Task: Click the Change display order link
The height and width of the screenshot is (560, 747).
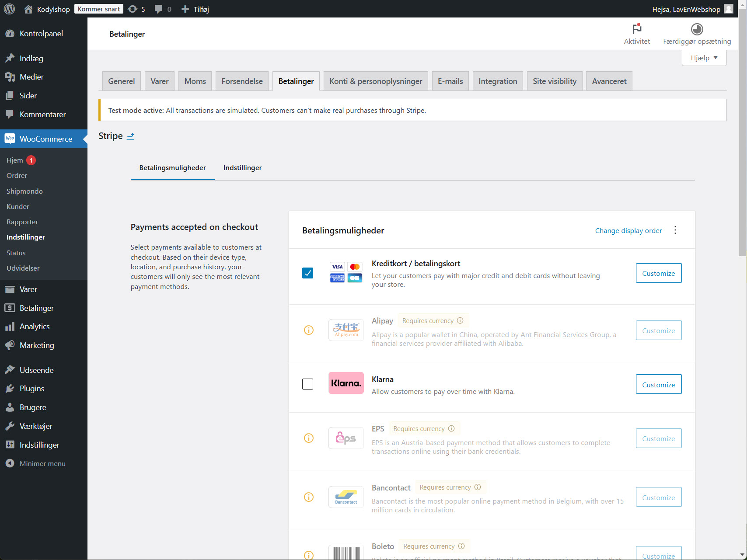Action: pyautogui.click(x=628, y=230)
